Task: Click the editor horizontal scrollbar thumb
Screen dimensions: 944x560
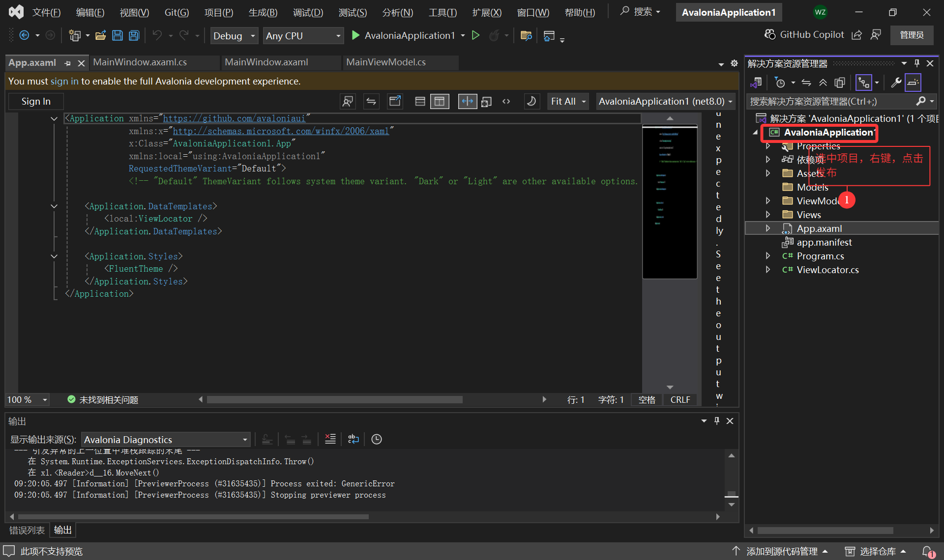Action: 334,400
